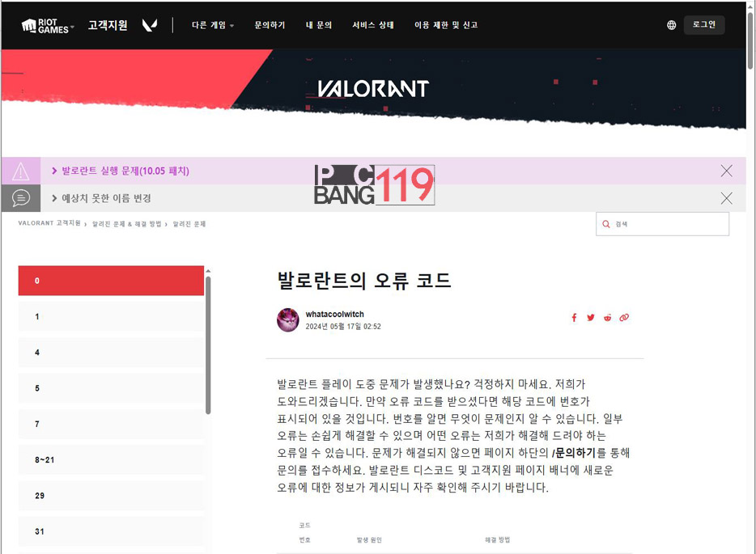Expand the Riot Games dropdown arrow
Screen dimensions: 756x554
(72, 27)
